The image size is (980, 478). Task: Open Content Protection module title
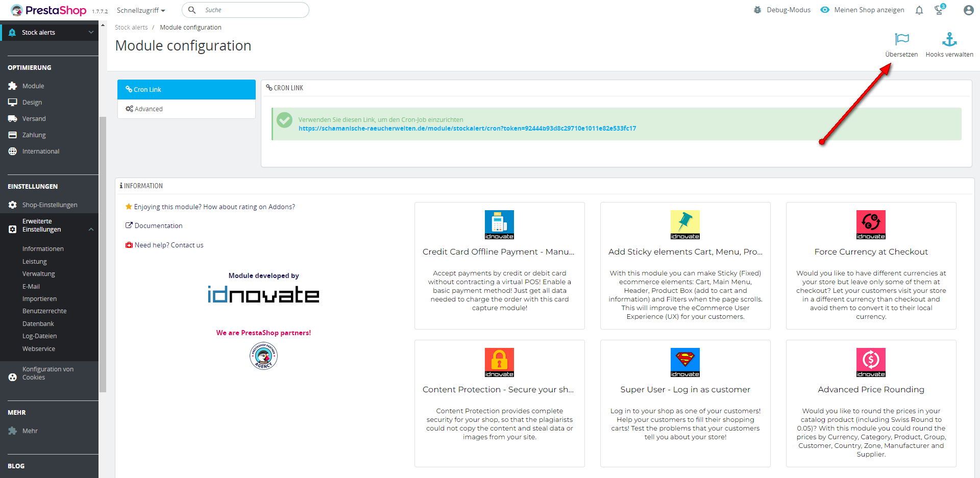pos(498,390)
